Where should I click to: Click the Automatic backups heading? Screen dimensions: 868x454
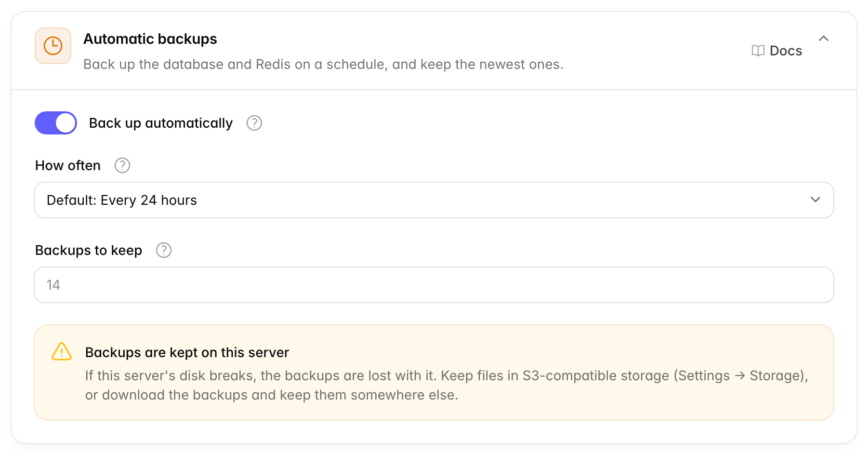pyautogui.click(x=150, y=39)
